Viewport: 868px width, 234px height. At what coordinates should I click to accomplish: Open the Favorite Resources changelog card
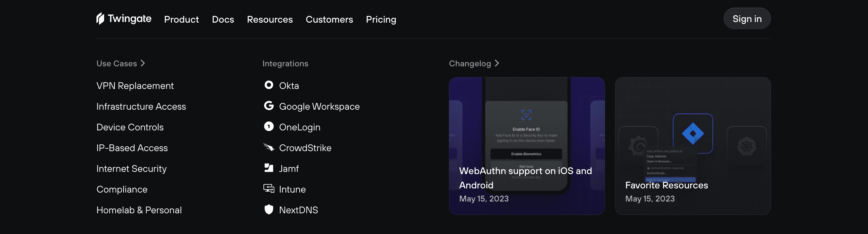(x=692, y=146)
